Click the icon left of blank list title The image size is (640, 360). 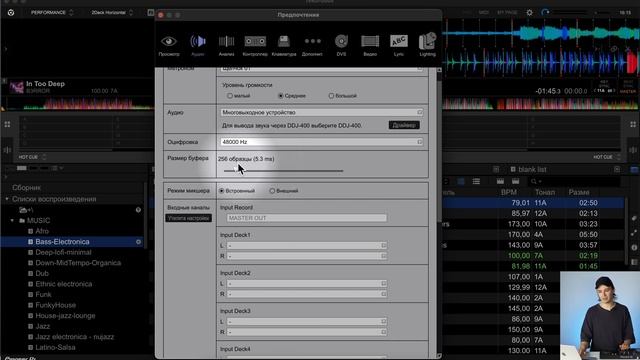513,169
